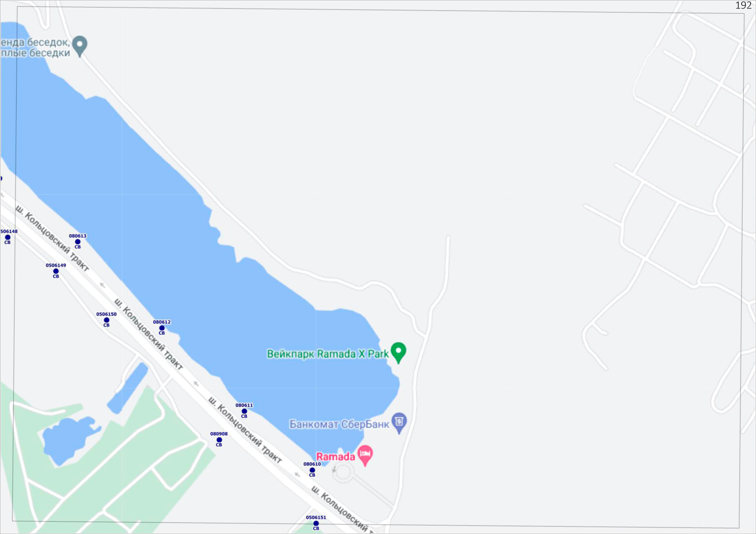The height and width of the screenshot is (534, 756).
Task: Click the gray gazebo rental location pin
Action: pyautogui.click(x=80, y=46)
